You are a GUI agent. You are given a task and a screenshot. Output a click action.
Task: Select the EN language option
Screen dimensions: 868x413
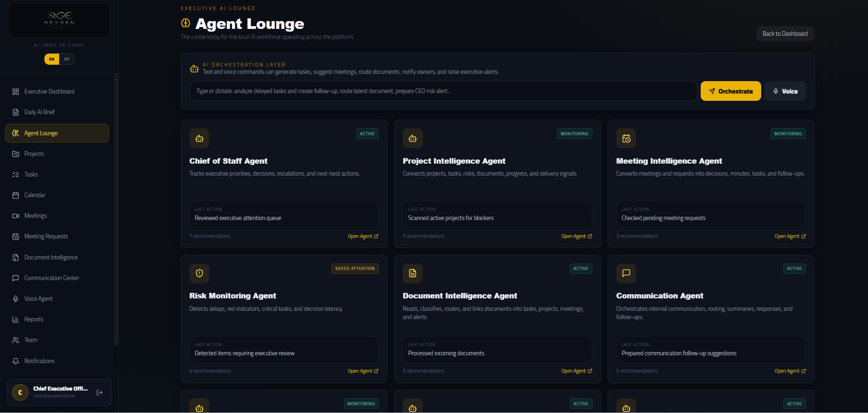(x=52, y=59)
